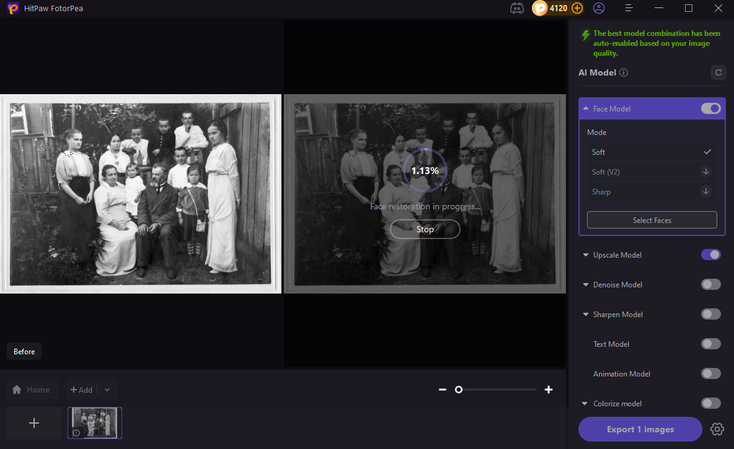Open the dropdown arrow beside Add
Screen dimensions: 734x449
tap(107, 390)
